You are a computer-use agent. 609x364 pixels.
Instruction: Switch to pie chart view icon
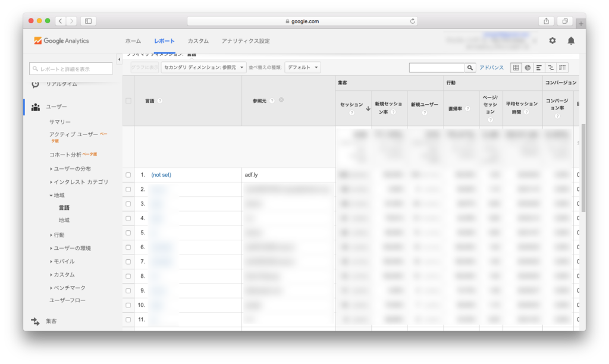[528, 68]
